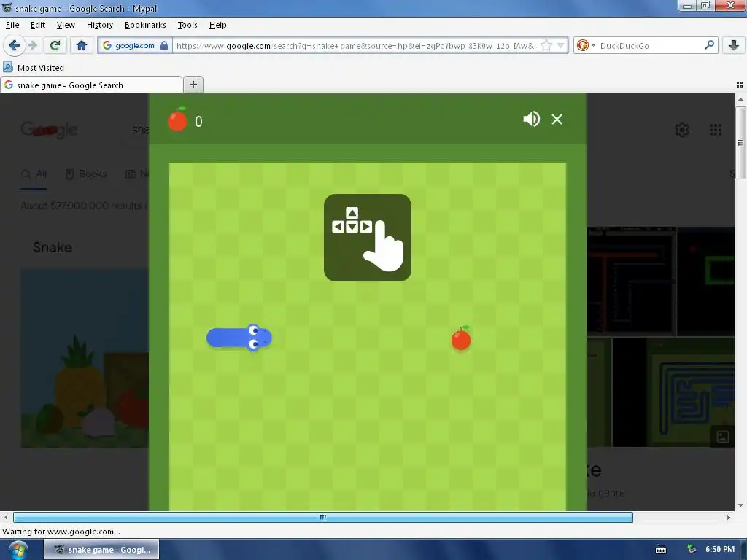Click the on-screen keyboard tray icon
The width and height of the screenshot is (747, 560).
[x=661, y=550]
